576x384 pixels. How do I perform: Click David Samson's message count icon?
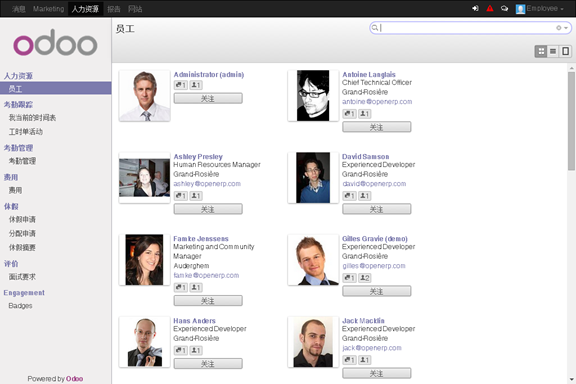(349, 196)
